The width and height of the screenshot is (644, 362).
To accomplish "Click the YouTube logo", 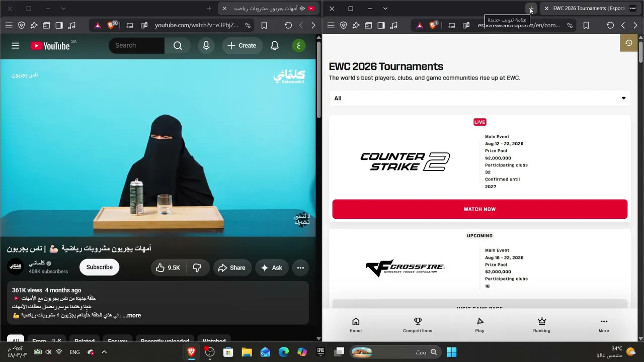I will [x=50, y=46].
